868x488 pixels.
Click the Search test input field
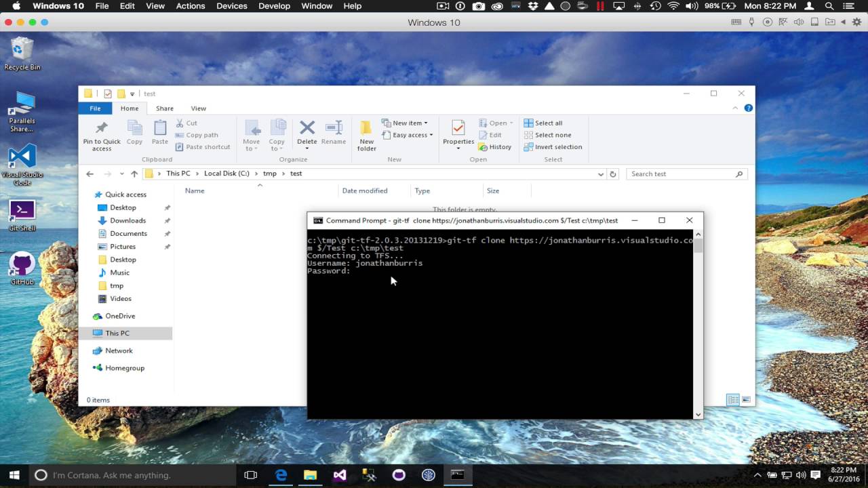686,174
